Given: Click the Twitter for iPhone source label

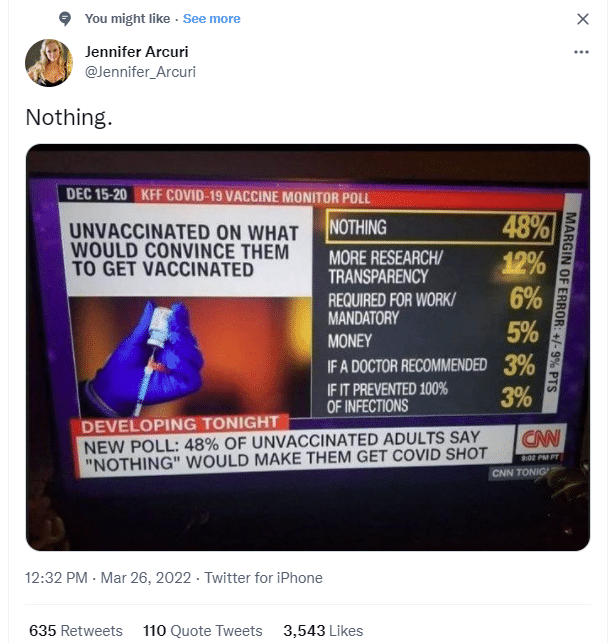Looking at the screenshot, I should click(x=264, y=578).
